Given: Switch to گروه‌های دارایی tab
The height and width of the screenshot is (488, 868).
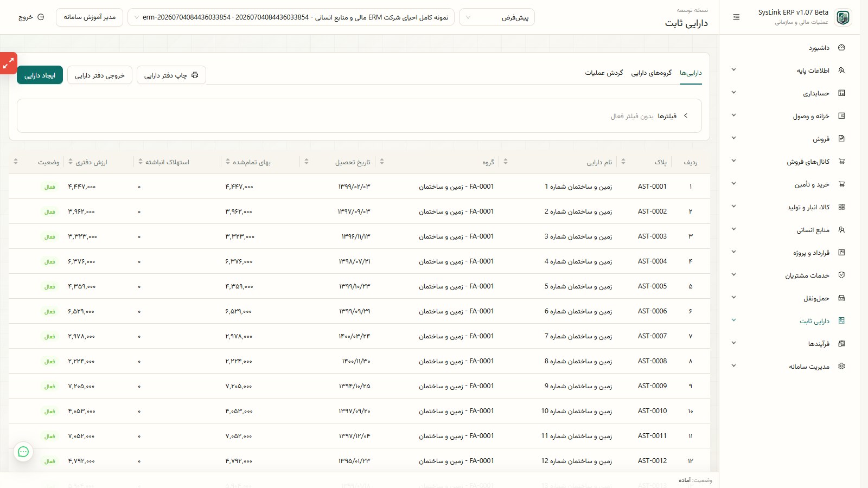Looking at the screenshot, I should (652, 73).
